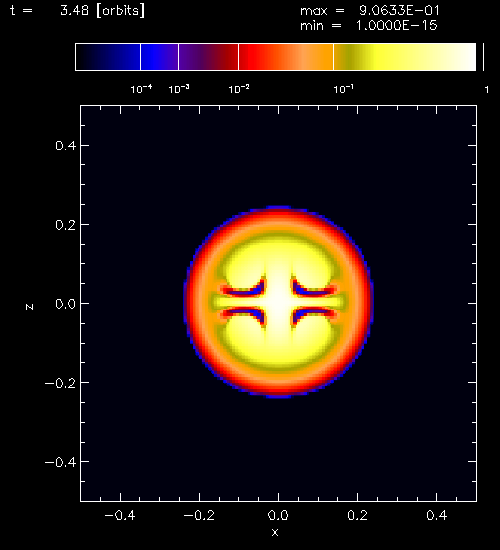Click the red-orange colorbar segment
This screenshot has height=550, width=500.
point(286,57)
